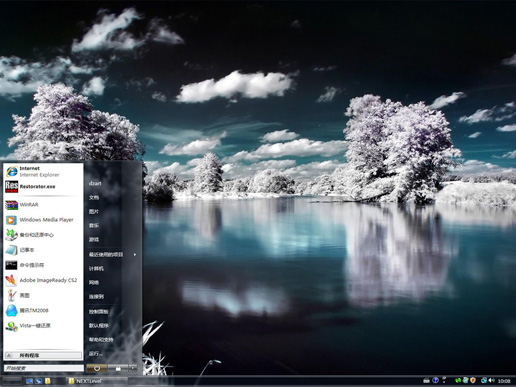Image resolution: width=516 pixels, height=387 pixels.
Task: Open Internet Explorer from Start menu
Action: 43,171
